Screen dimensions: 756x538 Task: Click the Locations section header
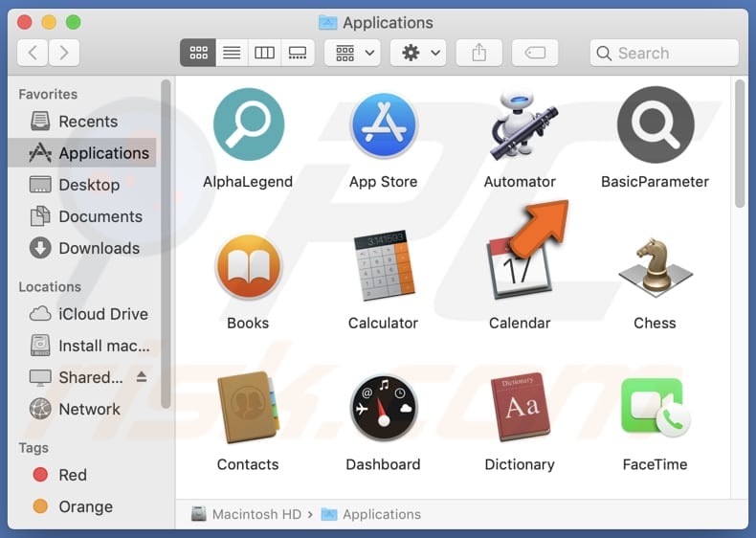pos(50,286)
